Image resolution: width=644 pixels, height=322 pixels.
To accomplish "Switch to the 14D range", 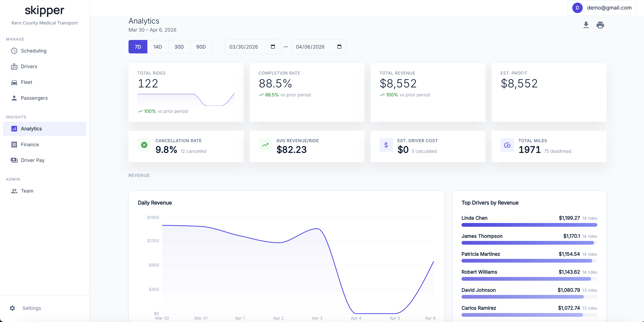I will (157, 47).
